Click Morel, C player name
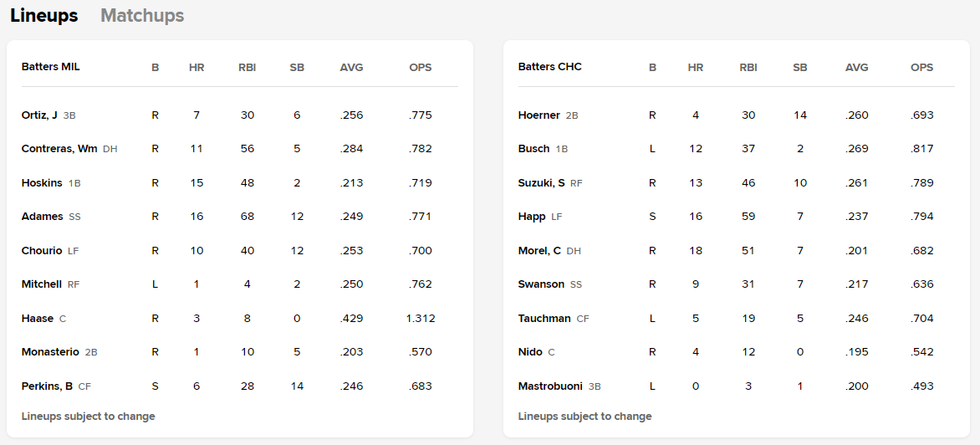This screenshot has height=445, width=980. (539, 251)
